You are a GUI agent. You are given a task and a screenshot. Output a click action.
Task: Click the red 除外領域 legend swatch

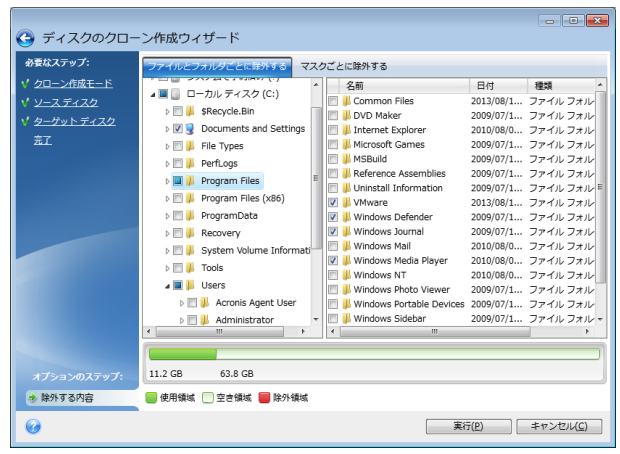tap(264, 397)
